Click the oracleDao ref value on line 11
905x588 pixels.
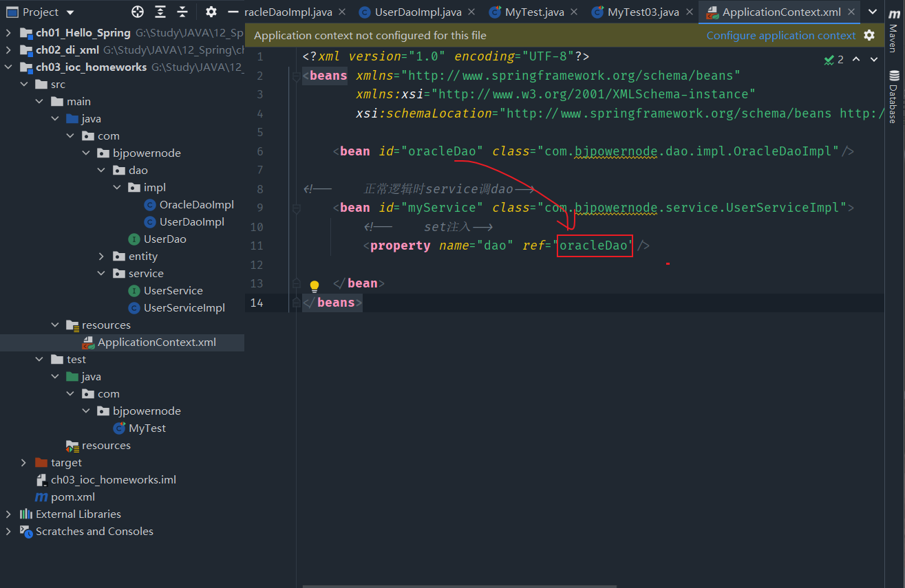[x=594, y=246]
